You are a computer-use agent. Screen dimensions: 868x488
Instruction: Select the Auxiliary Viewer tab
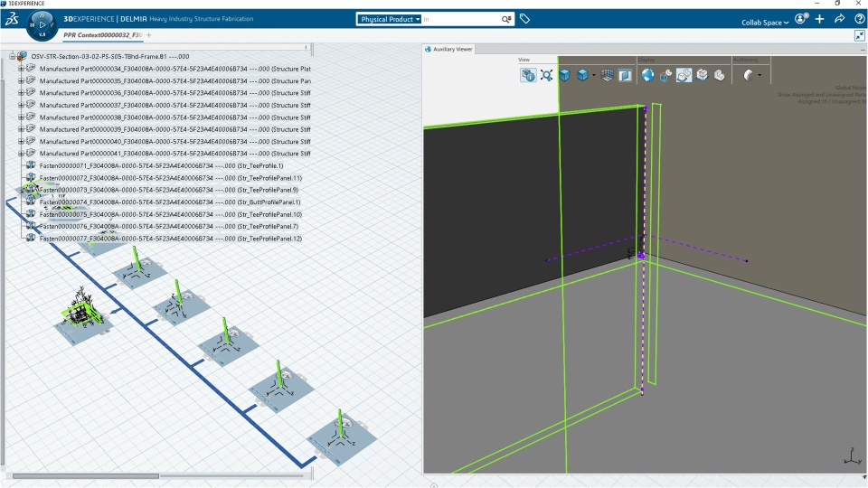click(x=448, y=49)
